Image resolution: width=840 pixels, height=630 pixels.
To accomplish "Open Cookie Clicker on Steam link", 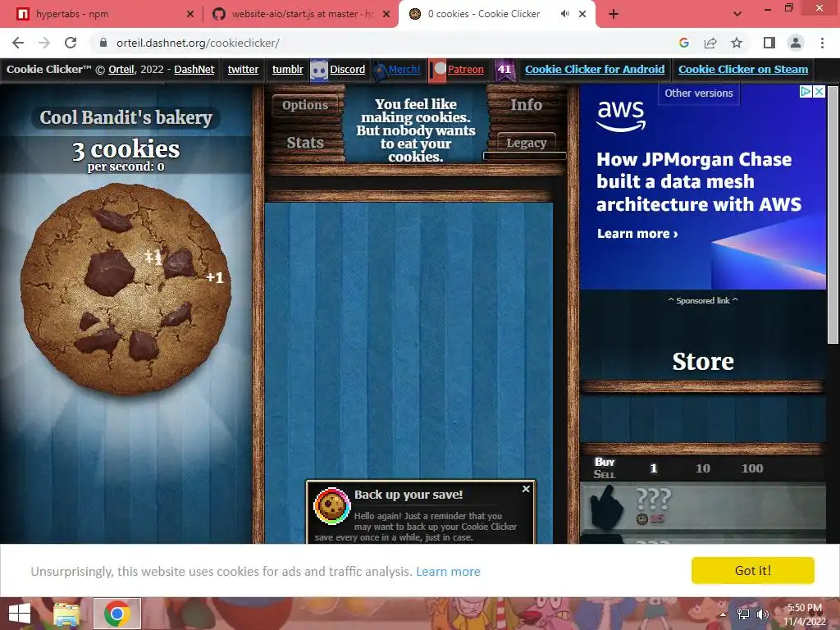I will click(x=743, y=70).
